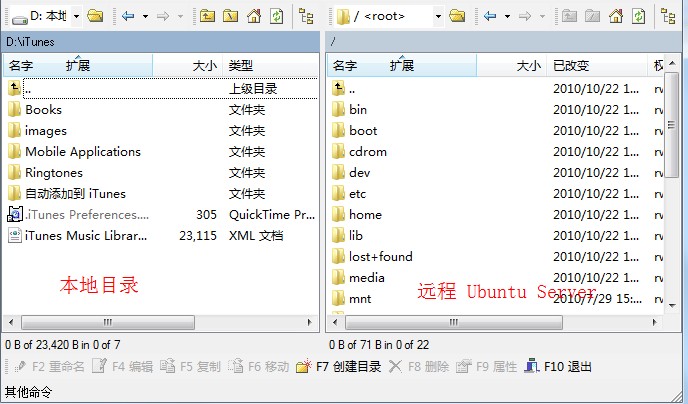Screen dimensions: 688x404
Task: Click open-folder icon in remote panel toolbar
Action: click(x=457, y=17)
